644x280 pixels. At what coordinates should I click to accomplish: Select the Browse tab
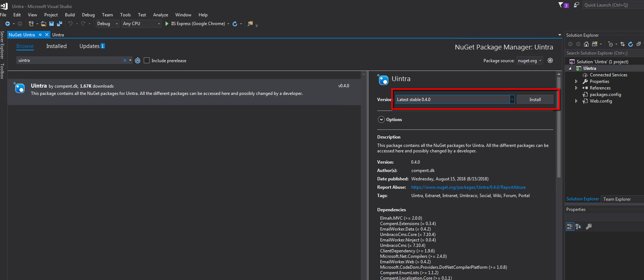(25, 46)
